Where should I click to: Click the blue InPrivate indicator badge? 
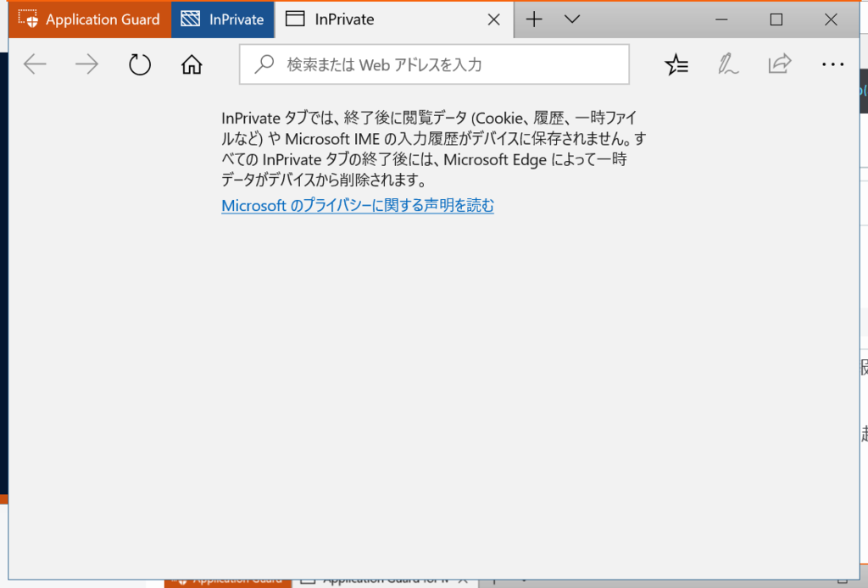point(223,19)
